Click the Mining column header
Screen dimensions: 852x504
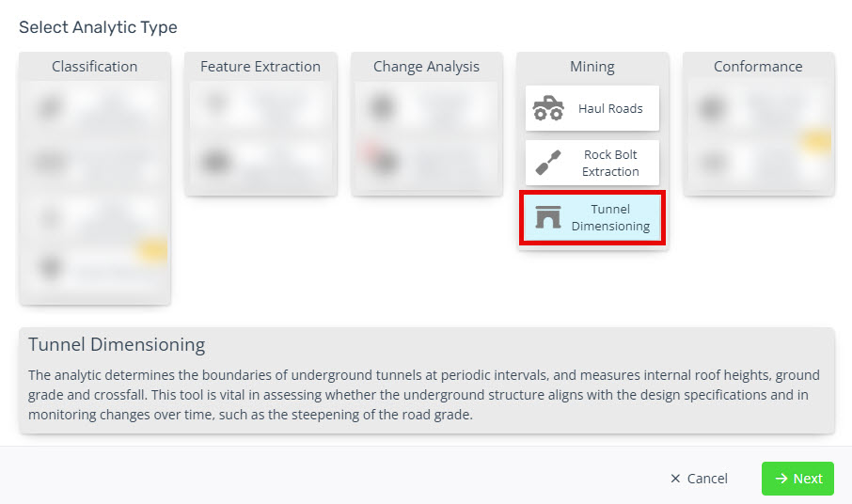[x=592, y=66]
